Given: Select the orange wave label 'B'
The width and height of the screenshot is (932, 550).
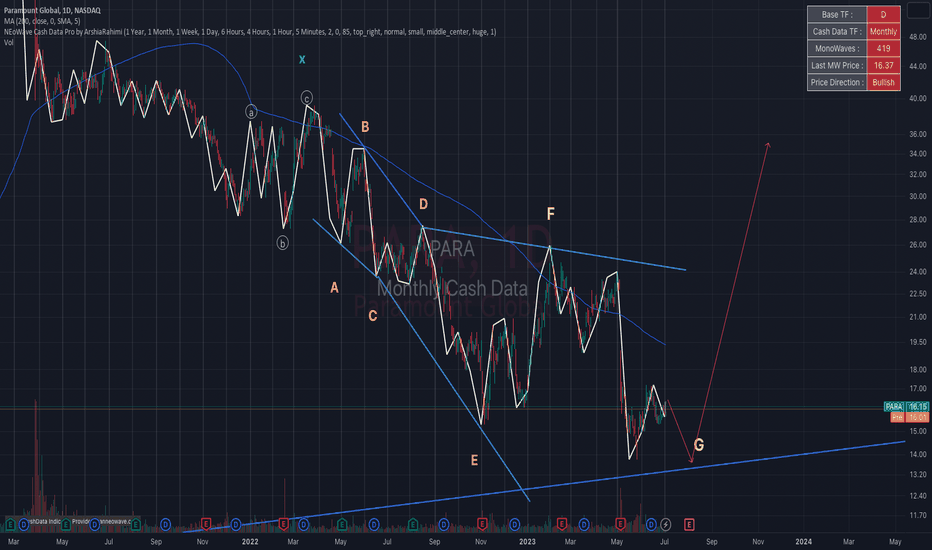Looking at the screenshot, I should click(365, 127).
